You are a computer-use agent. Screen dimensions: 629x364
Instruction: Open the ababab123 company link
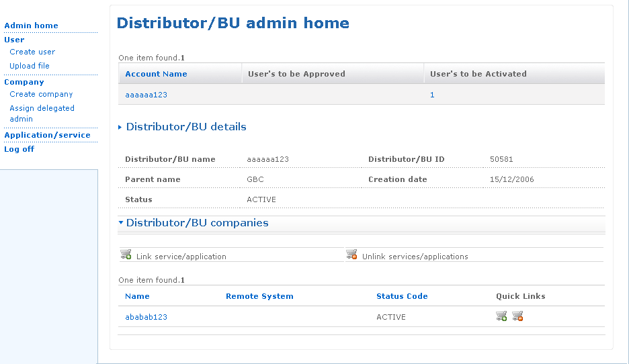[146, 317]
